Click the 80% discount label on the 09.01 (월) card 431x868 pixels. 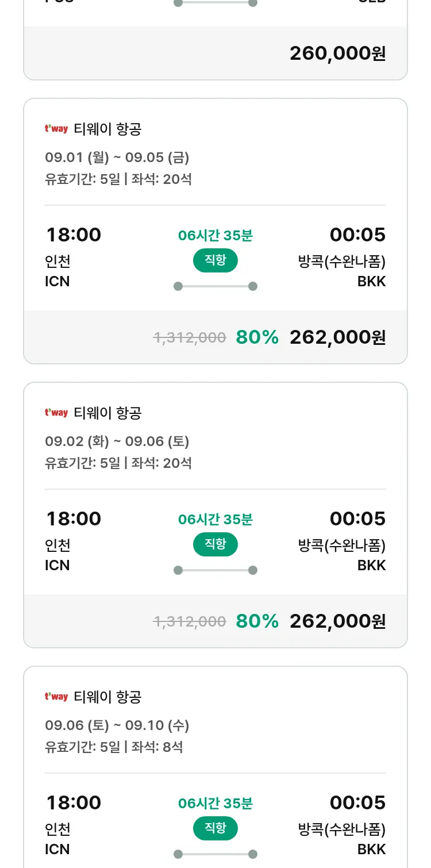coord(257,337)
